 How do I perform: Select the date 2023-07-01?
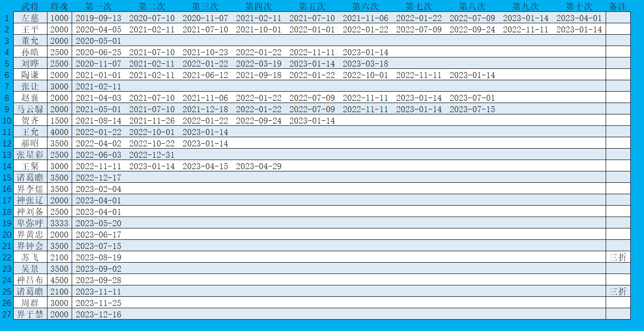tap(472, 98)
